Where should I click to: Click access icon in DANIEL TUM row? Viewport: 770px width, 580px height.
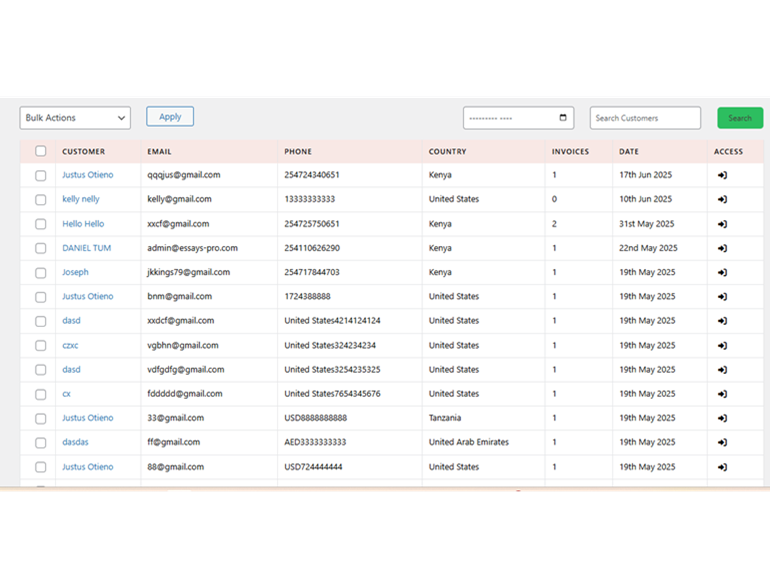click(722, 248)
